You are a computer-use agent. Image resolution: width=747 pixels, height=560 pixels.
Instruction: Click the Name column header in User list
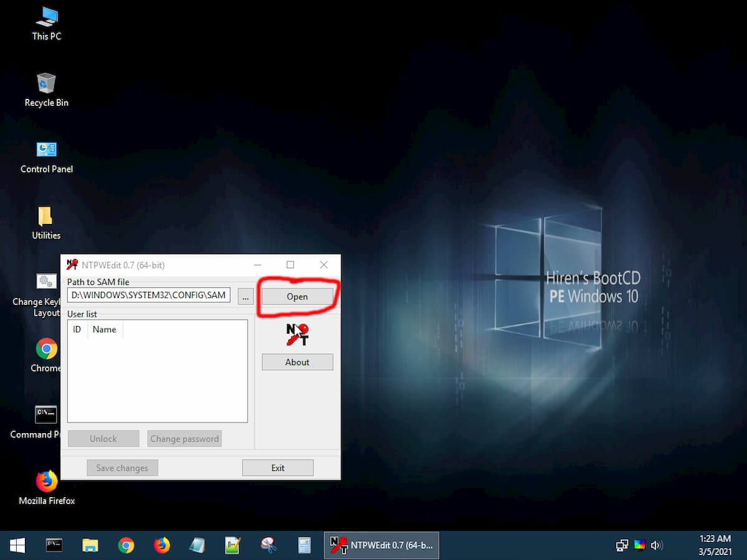(105, 330)
